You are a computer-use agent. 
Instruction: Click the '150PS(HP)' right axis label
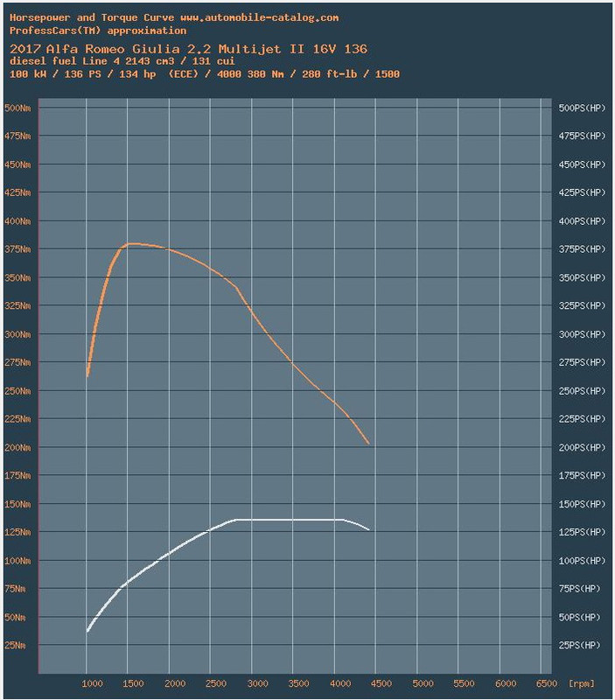coord(582,505)
